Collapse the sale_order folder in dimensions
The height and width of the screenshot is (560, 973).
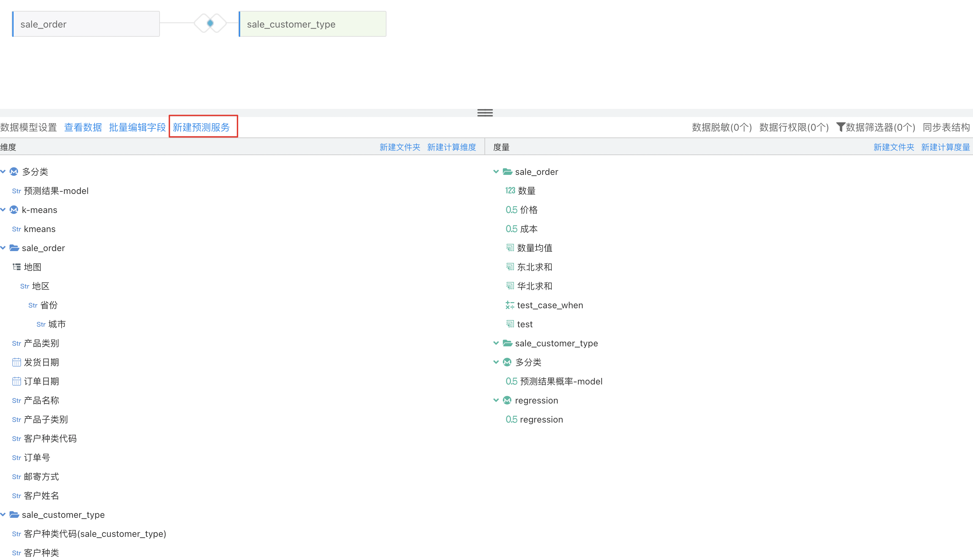[3, 248]
